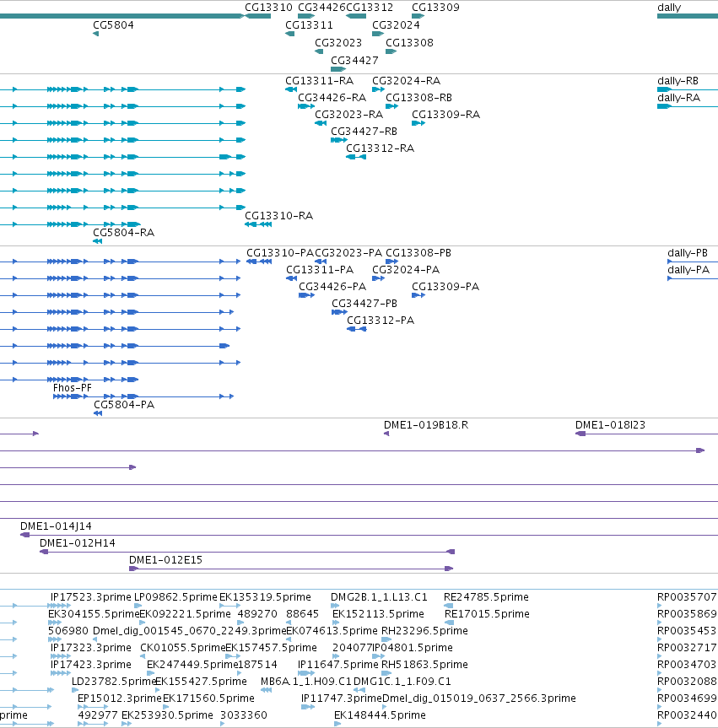This screenshot has width=718, height=728.
Task: Select the dally gene label
Action: pos(669,8)
